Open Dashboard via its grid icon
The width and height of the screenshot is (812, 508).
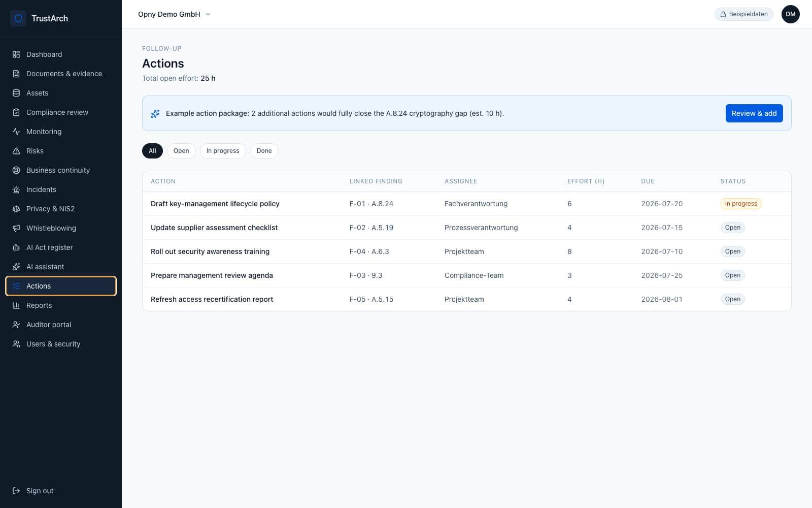16,54
